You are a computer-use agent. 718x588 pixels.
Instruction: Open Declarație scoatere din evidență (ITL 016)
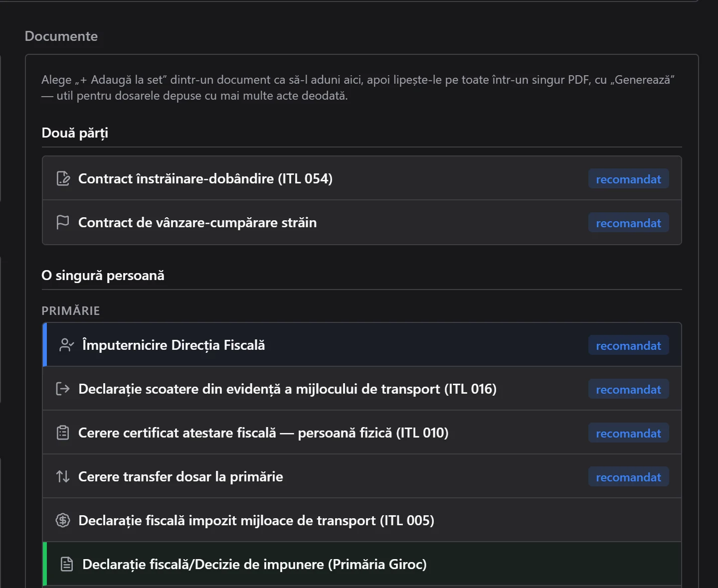(x=362, y=389)
